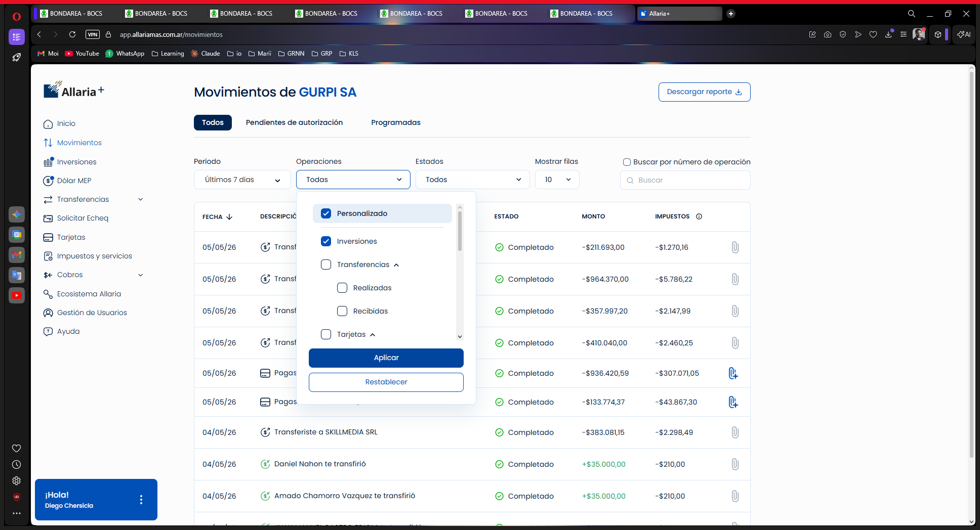
Task: Uncheck the Personalizado checkbox
Action: point(326,213)
